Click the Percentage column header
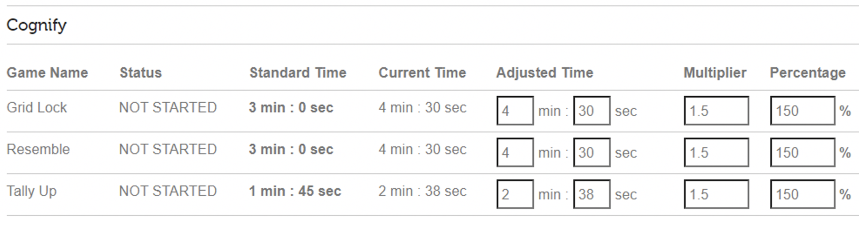 (808, 73)
